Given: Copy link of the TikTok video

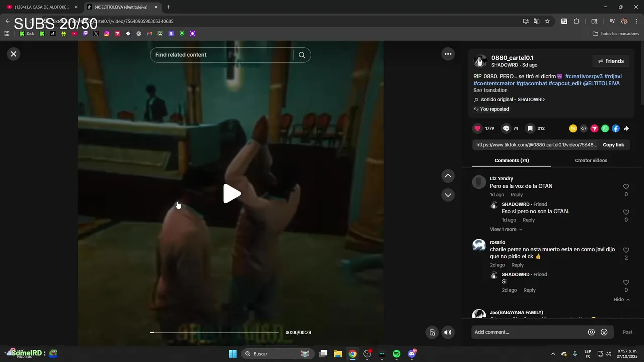Looking at the screenshot, I should point(613,145).
